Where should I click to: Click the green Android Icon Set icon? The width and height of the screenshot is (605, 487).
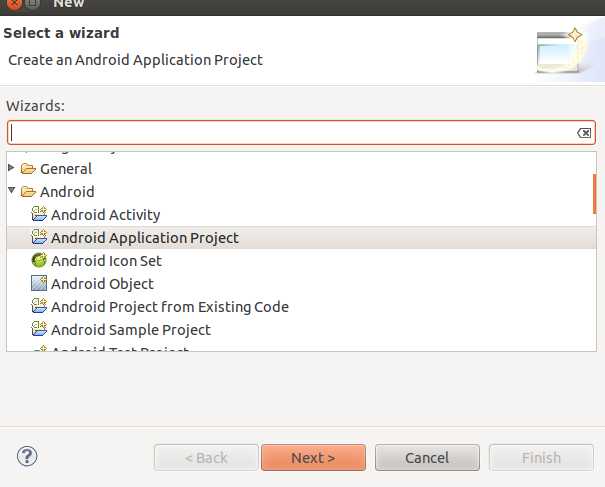[x=39, y=260]
